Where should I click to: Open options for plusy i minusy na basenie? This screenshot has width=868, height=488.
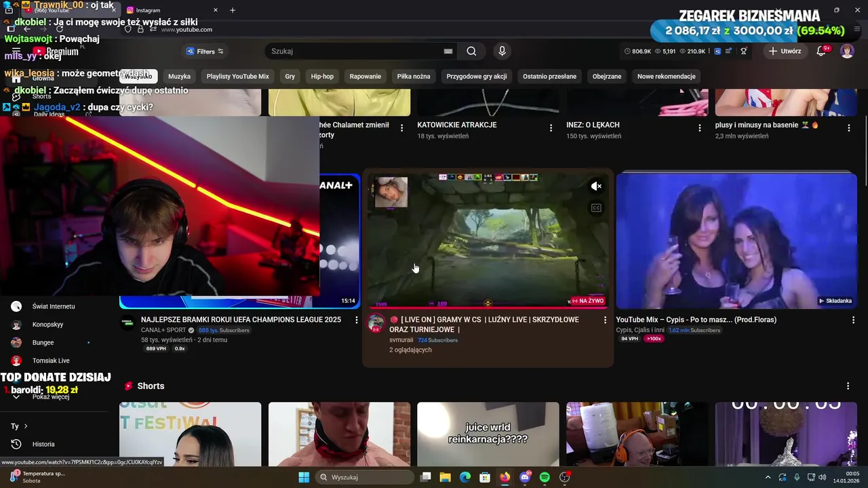click(849, 127)
